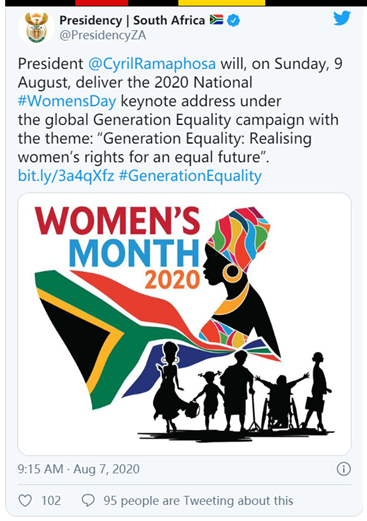
Task: Like the tweet with the heart icon
Action: [25, 500]
